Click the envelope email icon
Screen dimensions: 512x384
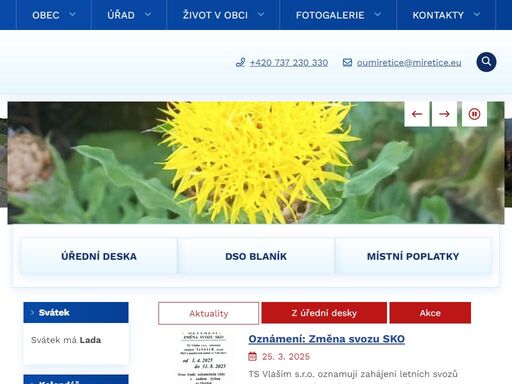click(347, 62)
